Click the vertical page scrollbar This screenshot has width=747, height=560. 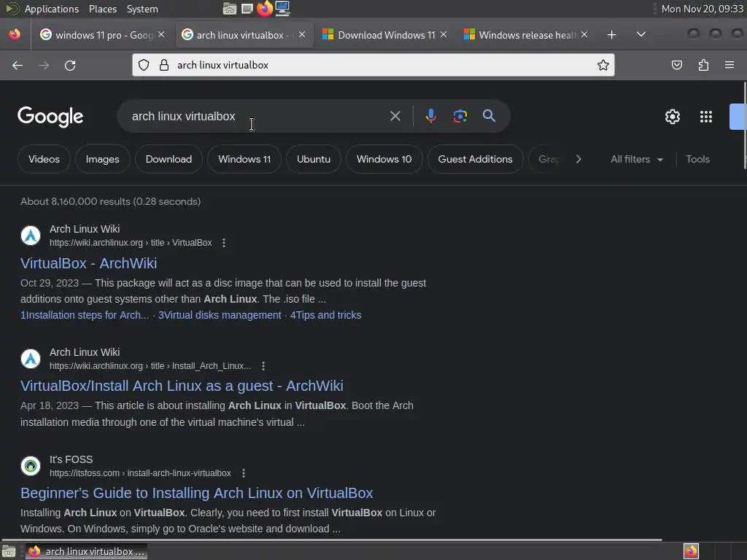[745, 125]
